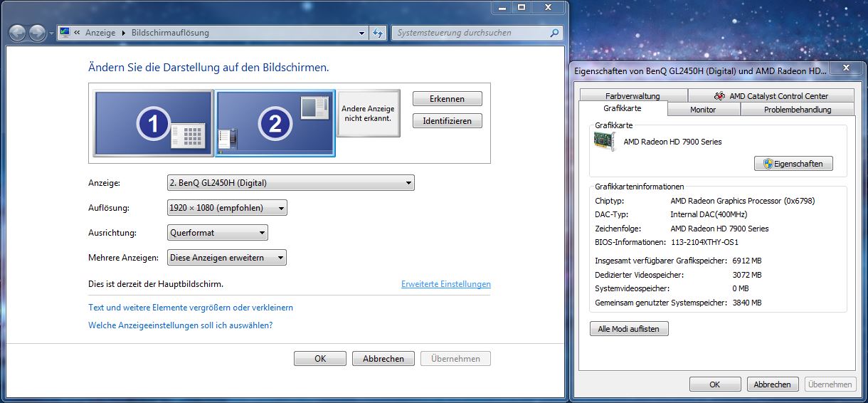This screenshot has width=868, height=403.
Task: Click OK in the Eigenschaften dialog
Action: tap(715, 384)
